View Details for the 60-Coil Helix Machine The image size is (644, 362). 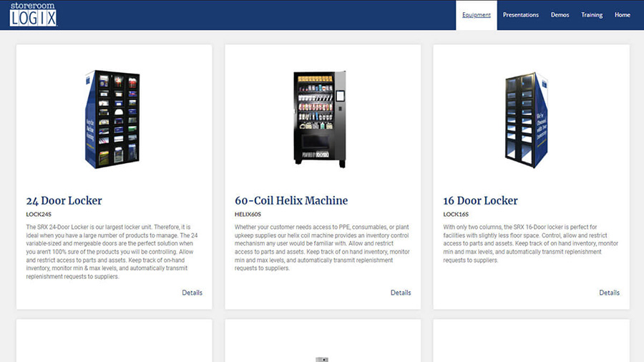tap(401, 293)
